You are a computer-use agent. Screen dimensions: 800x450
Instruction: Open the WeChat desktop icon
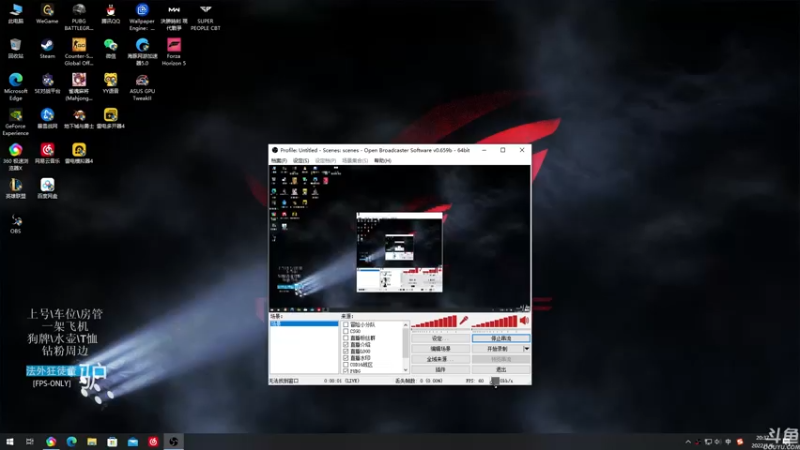coord(110,49)
